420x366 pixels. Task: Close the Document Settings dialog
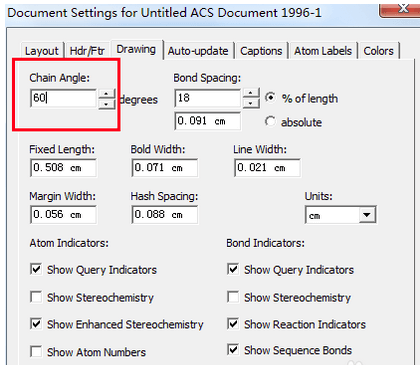point(403,9)
